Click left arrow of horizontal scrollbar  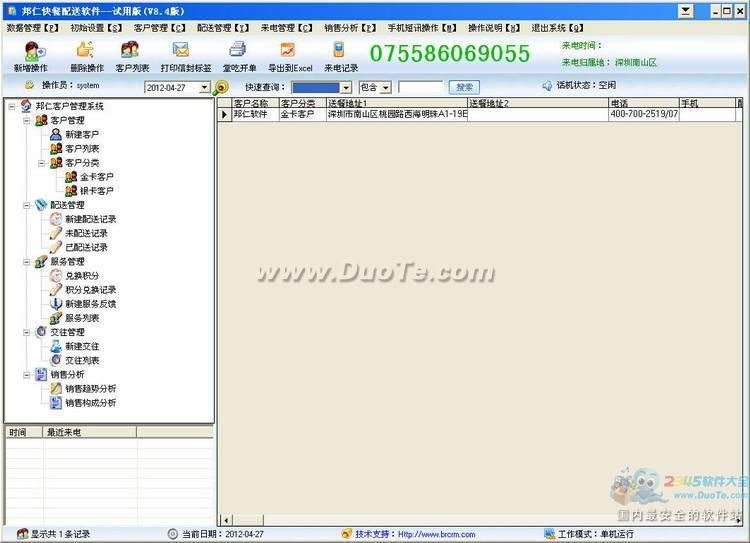tap(225, 520)
